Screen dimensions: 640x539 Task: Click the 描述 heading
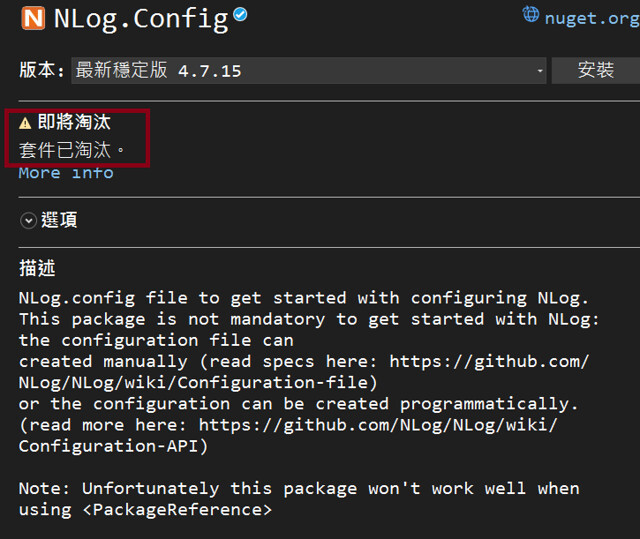37,269
